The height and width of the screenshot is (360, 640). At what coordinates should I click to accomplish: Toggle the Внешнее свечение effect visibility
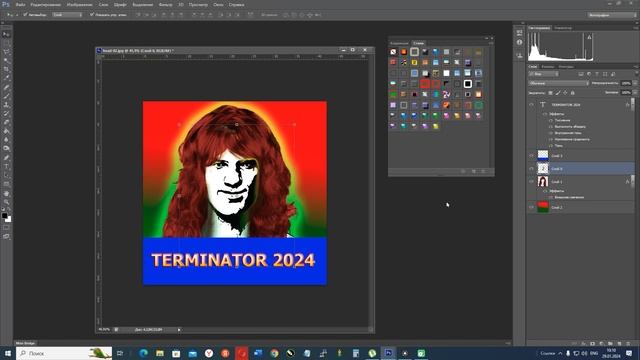coord(551,197)
